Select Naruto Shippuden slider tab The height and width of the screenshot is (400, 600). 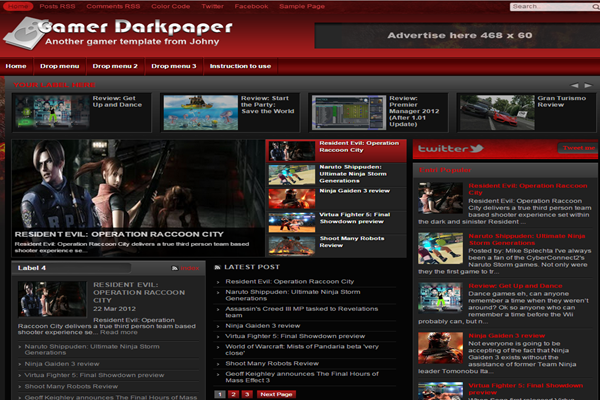[x=336, y=175]
